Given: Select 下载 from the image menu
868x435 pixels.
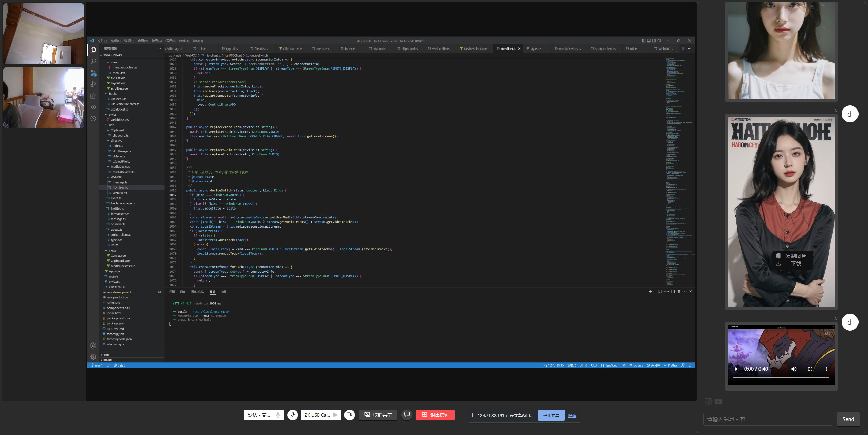Looking at the screenshot, I should 795,264.
